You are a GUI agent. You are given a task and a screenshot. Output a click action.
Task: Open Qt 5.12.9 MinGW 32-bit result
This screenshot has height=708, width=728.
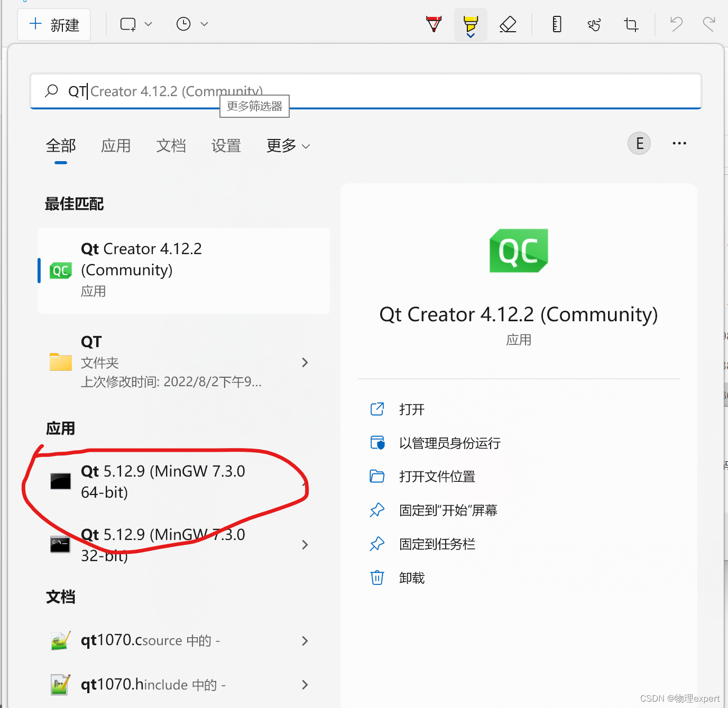[183, 545]
